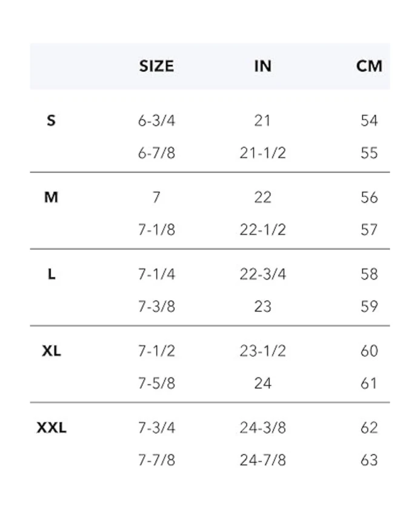
Task: Click the 22-3/4 inch measurement
Action: point(262,274)
